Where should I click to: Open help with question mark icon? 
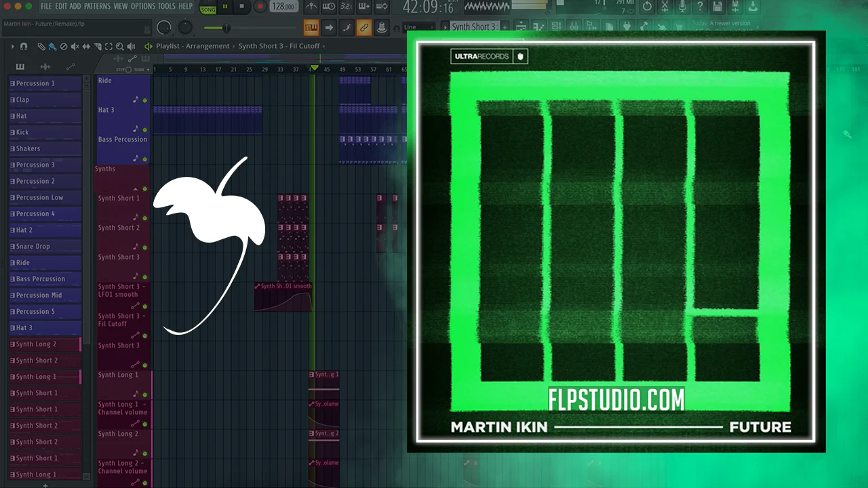tap(700, 7)
